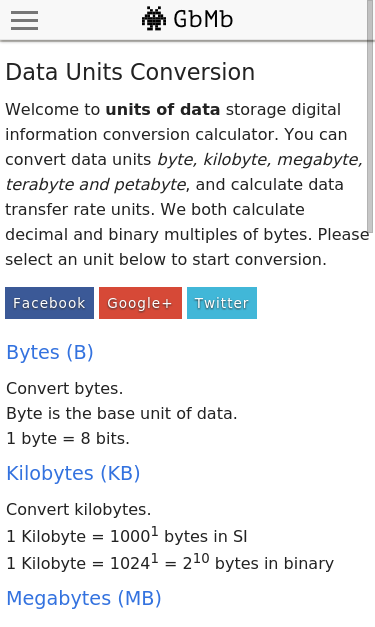Open the Kilobytes (KB) conversion link
The width and height of the screenshot is (375, 627).
[73, 473]
